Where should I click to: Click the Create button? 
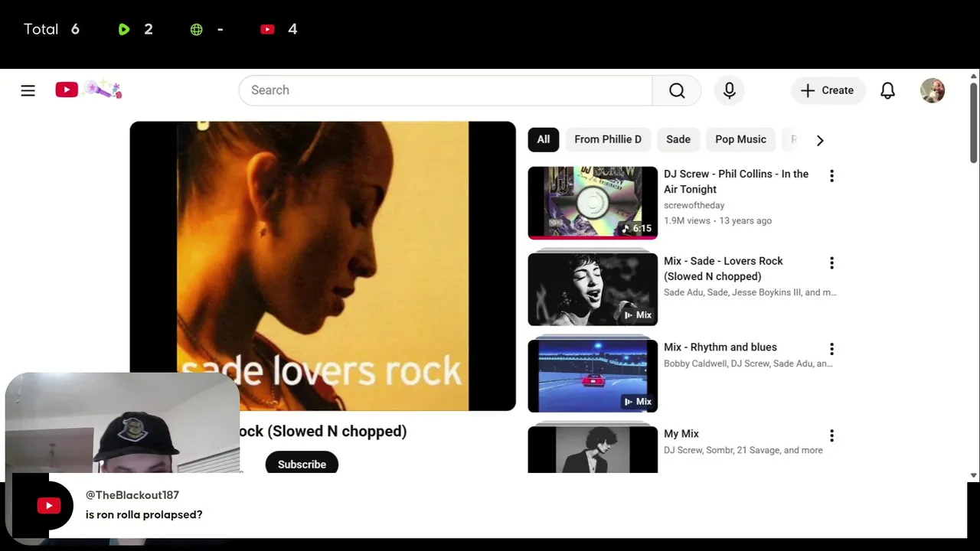pyautogui.click(x=828, y=90)
